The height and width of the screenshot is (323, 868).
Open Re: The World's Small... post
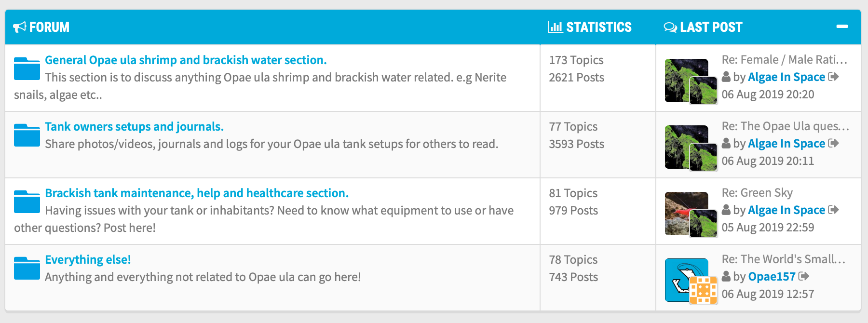783,259
